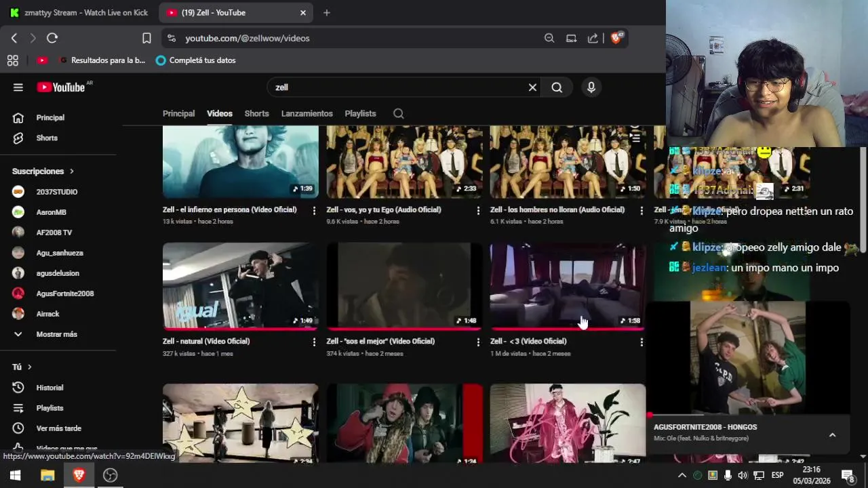Image resolution: width=868 pixels, height=488 pixels.
Task: Open the browser zoom indicator
Action: [549, 38]
